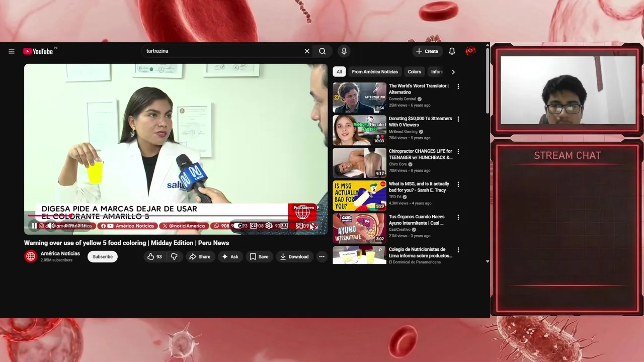Screen dimensions: 644x362
Task: Select the All filter chip
Action: (x=339, y=72)
